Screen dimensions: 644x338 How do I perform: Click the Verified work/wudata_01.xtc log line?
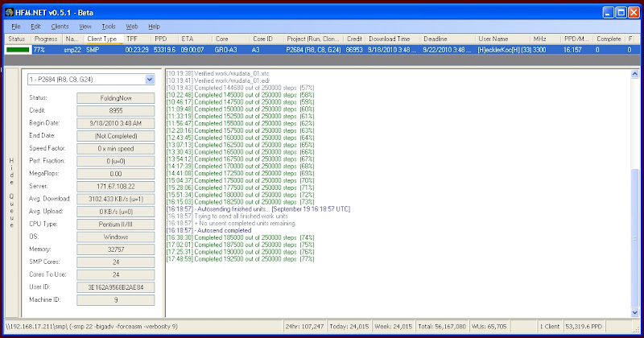[x=217, y=73]
